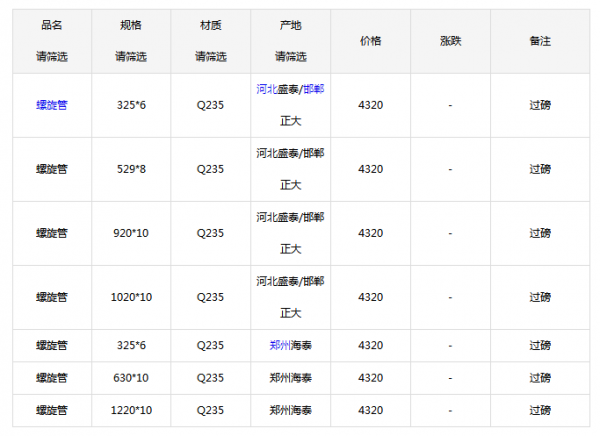Viewport: 600px width, 436px height.
Task: Click 正大 in the 1020*10 row
Action: point(290,313)
